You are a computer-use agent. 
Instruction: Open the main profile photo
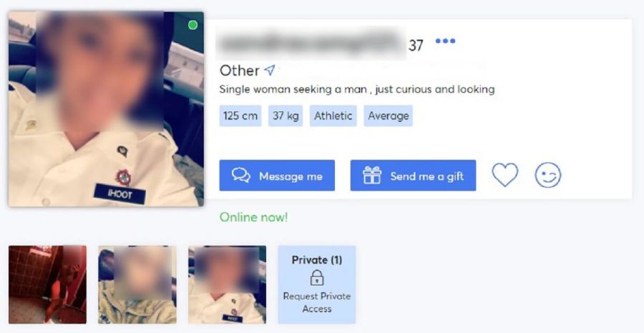pos(106,109)
